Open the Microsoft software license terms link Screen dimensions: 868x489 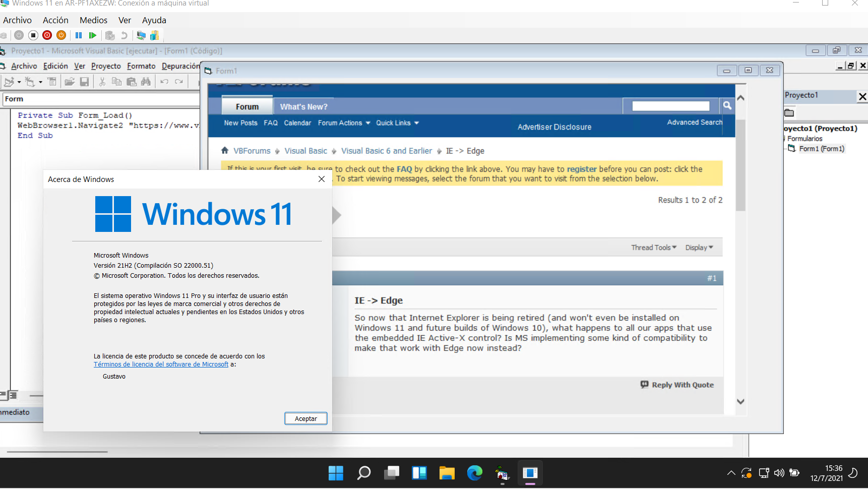161,364
